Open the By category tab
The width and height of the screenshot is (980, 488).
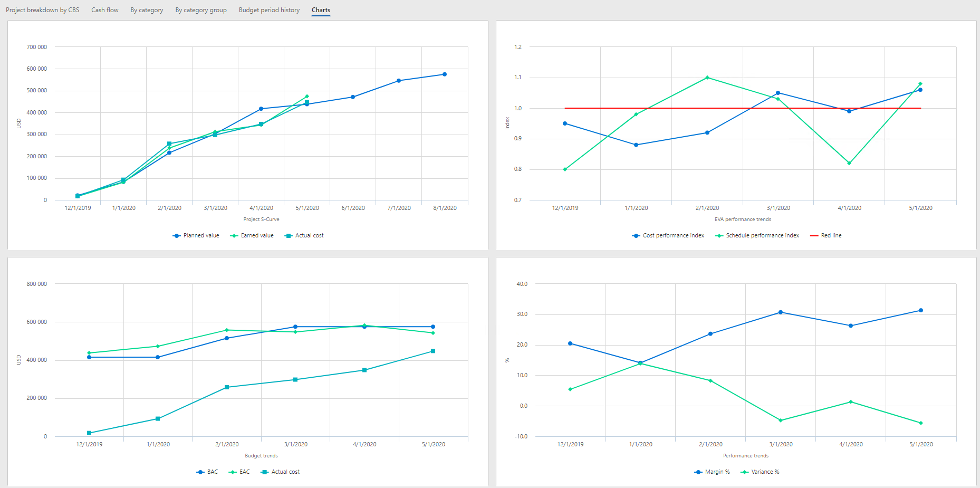point(147,10)
